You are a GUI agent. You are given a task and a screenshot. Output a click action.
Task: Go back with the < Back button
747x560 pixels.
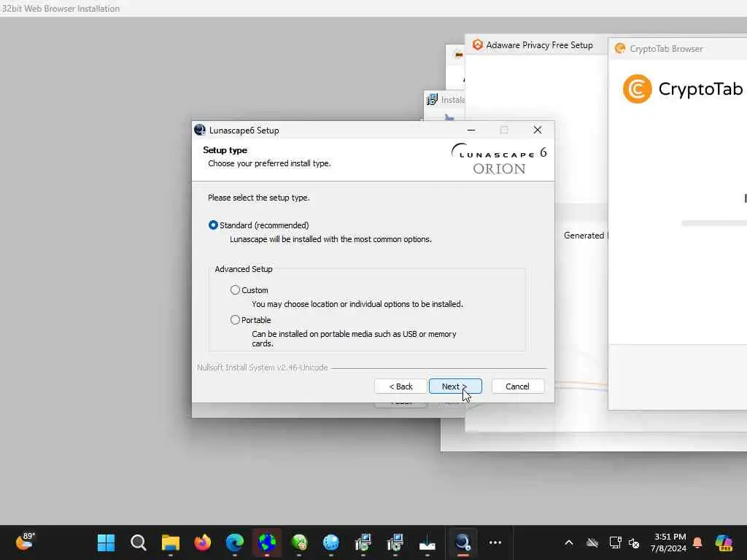pyautogui.click(x=400, y=386)
